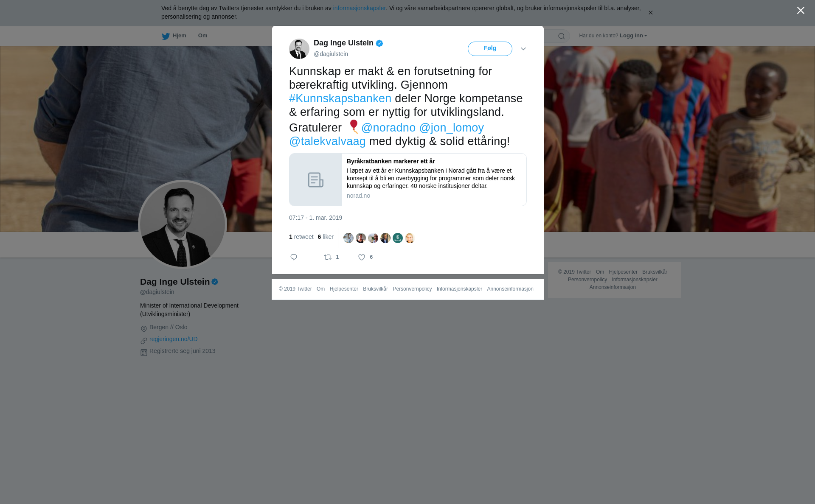Screen dimensions: 815x504
Task: Open the #Kunnskapsbanken hashtag link
Action: [x=340, y=98]
